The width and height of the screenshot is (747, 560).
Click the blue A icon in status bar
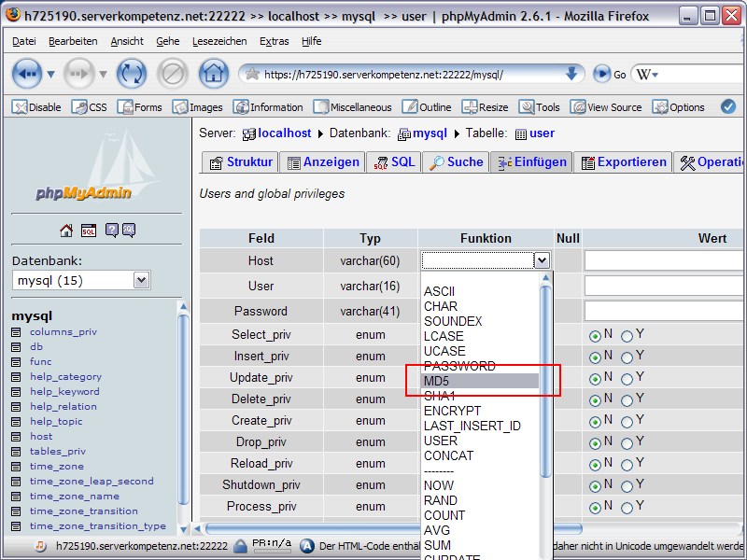tap(307, 546)
